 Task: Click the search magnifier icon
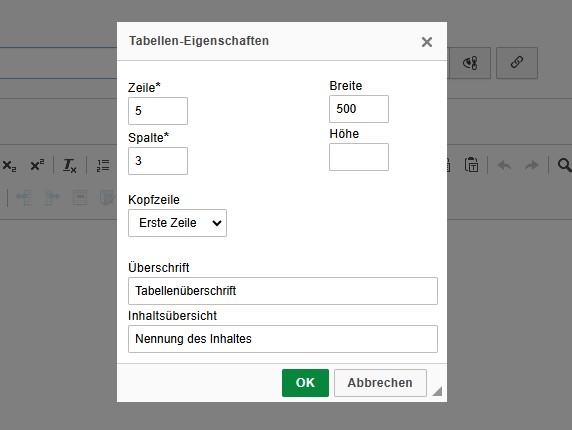tap(564, 165)
